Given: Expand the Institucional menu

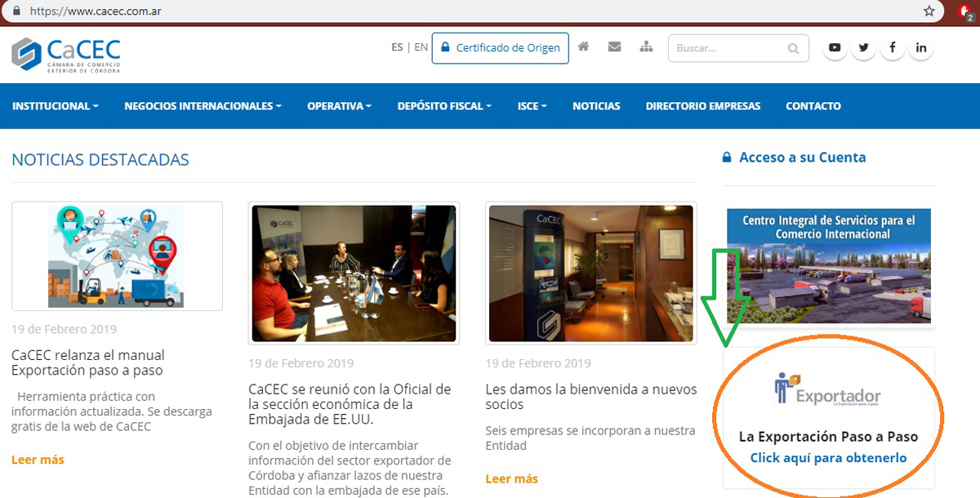Looking at the screenshot, I should pos(56,106).
